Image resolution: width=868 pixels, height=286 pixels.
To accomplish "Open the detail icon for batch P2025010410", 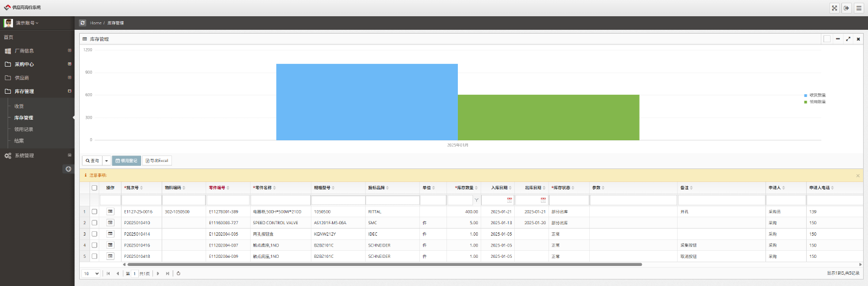I will (110, 223).
